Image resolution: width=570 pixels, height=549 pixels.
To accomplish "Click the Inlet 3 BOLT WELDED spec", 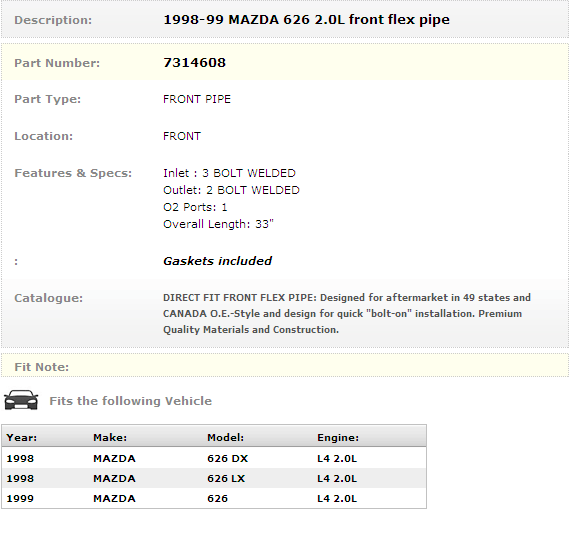I will (x=229, y=173).
